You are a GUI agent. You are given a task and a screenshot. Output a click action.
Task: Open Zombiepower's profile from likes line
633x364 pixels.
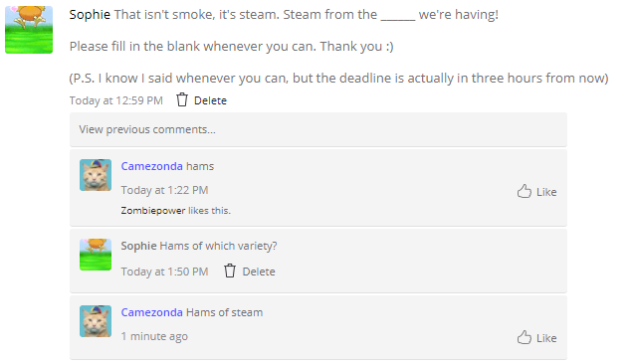[153, 211]
